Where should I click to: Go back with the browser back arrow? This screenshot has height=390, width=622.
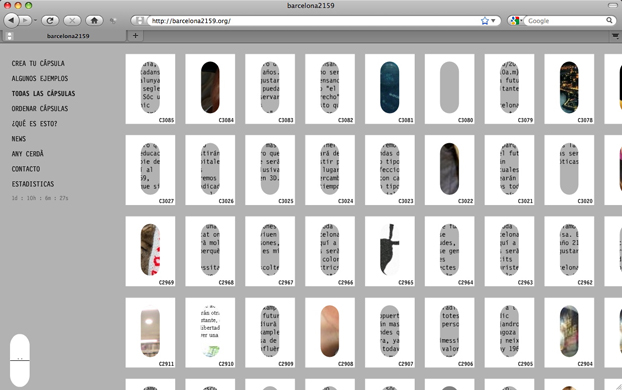click(x=11, y=20)
